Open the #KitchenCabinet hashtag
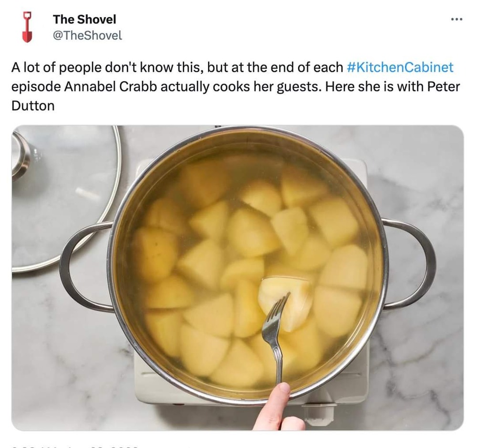477x448 pixels. 400,67
